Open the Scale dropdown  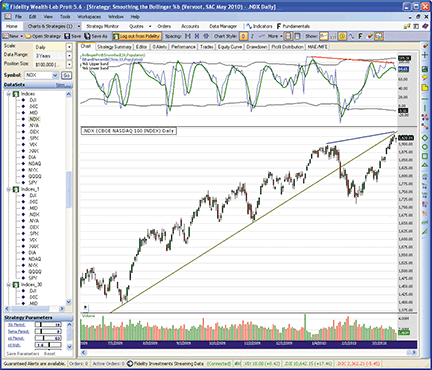(x=69, y=47)
